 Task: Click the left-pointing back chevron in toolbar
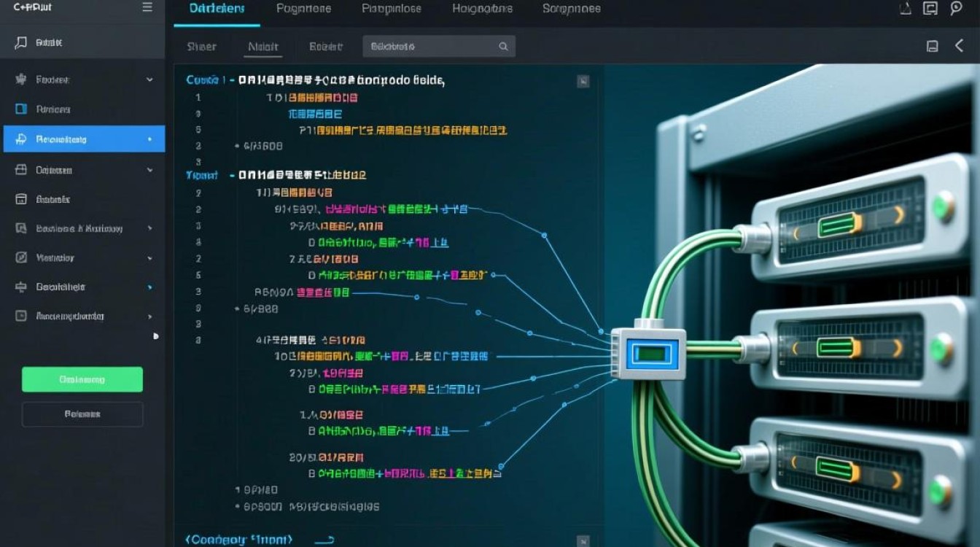click(x=959, y=46)
